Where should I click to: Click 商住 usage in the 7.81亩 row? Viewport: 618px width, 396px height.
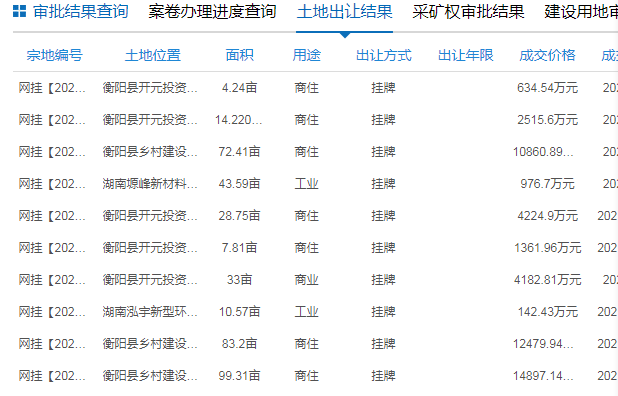point(306,248)
